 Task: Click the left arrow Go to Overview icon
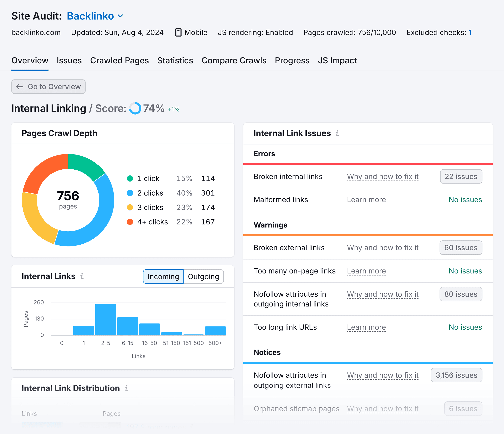click(19, 87)
